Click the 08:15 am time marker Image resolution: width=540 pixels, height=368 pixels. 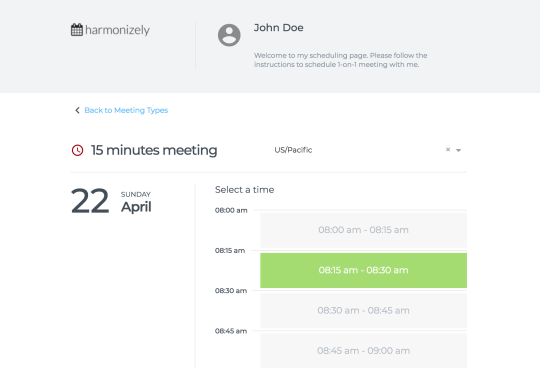[x=230, y=250]
